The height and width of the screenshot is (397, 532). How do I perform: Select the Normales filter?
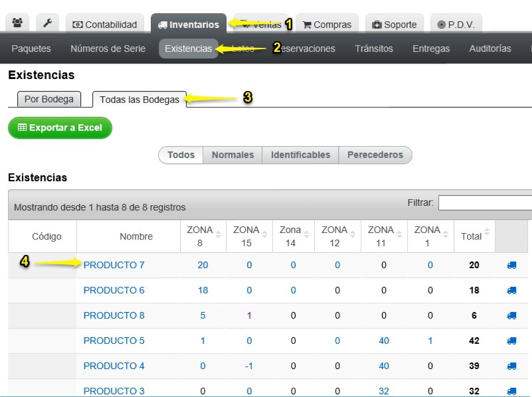coord(232,155)
